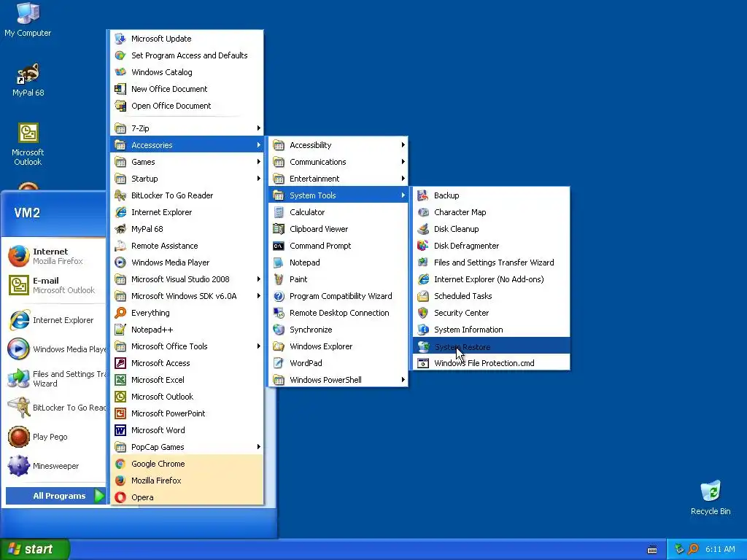Click the taskbar clock 6:11 AM

[720, 549]
